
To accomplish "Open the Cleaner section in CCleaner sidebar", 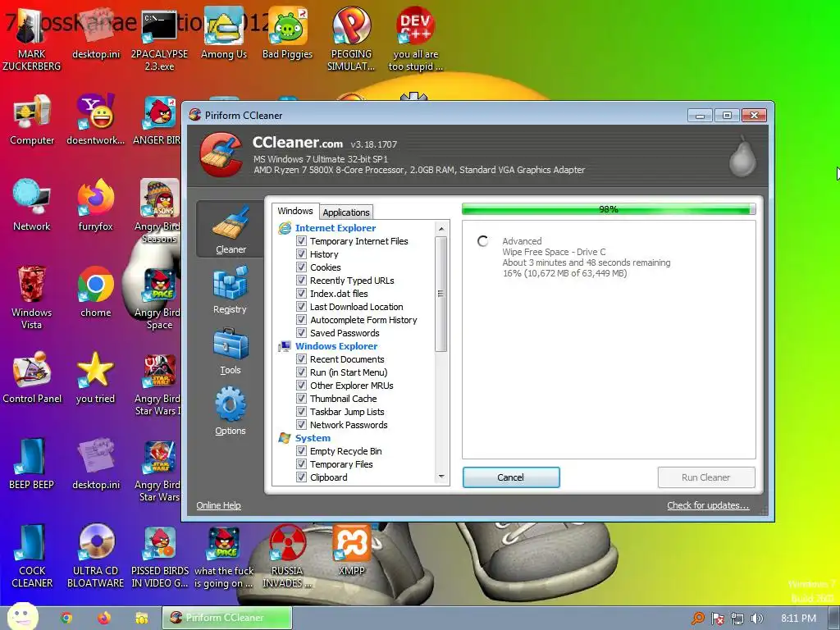I will [x=231, y=230].
